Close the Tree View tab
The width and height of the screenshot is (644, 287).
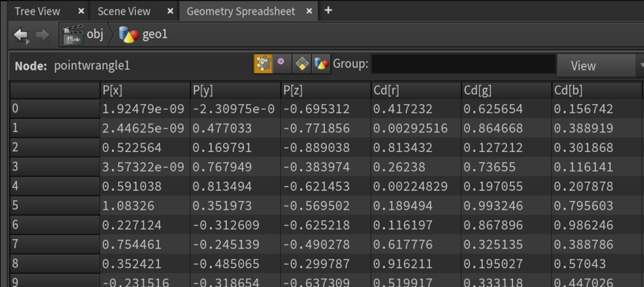coord(81,11)
